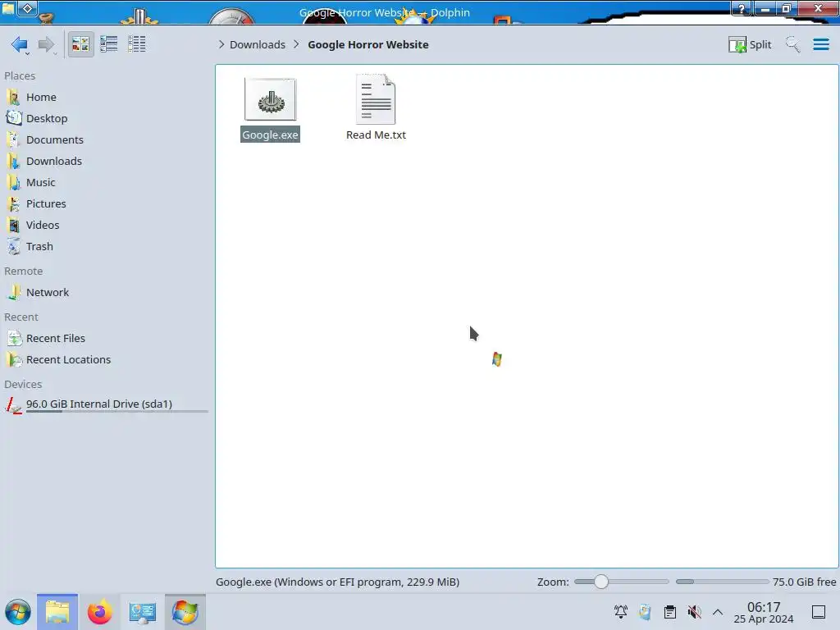Switch to Details view mode

tap(137, 44)
